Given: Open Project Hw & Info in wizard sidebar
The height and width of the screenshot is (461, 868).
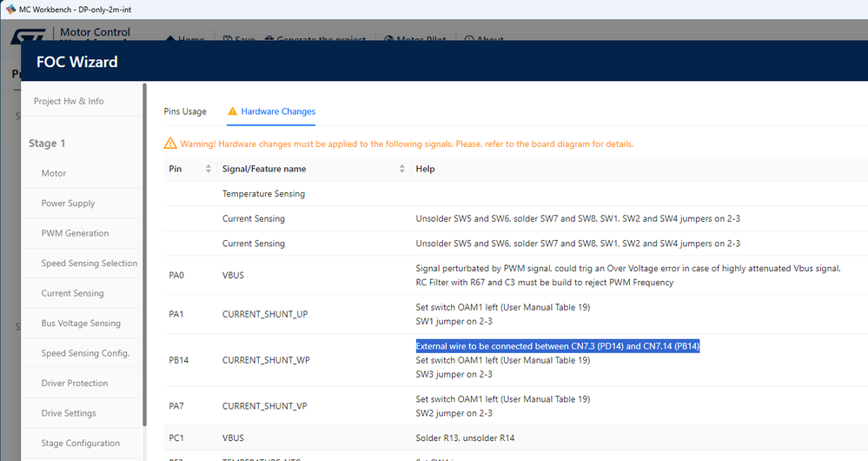Looking at the screenshot, I should pyautogui.click(x=69, y=101).
